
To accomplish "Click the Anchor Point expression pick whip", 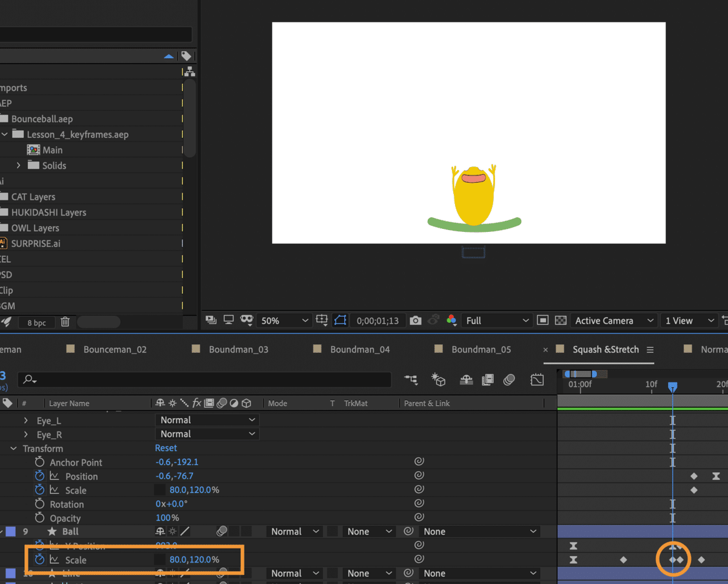I will pos(419,462).
